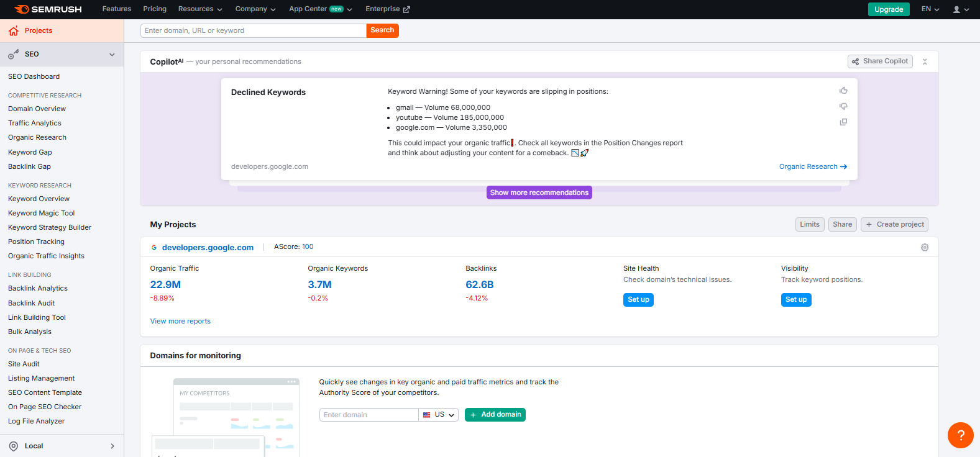
Task: Open Organic Research in sidebar
Action: pyautogui.click(x=37, y=137)
